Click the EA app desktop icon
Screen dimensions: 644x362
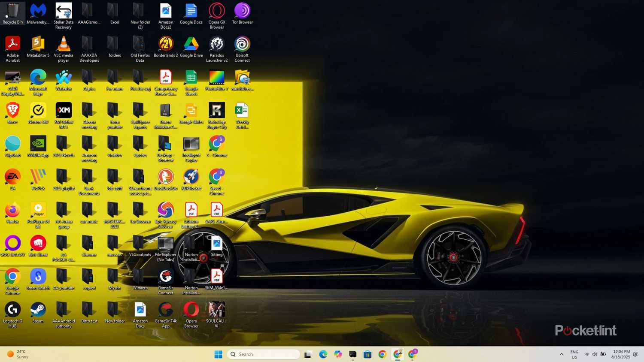12,180
